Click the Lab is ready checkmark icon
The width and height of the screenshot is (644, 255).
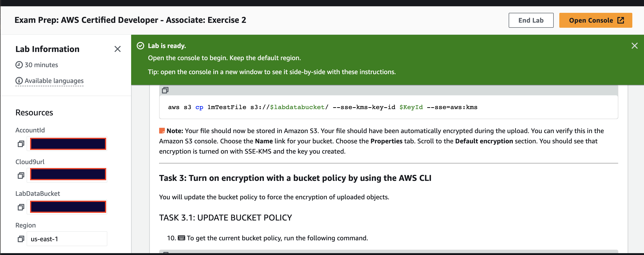(140, 46)
